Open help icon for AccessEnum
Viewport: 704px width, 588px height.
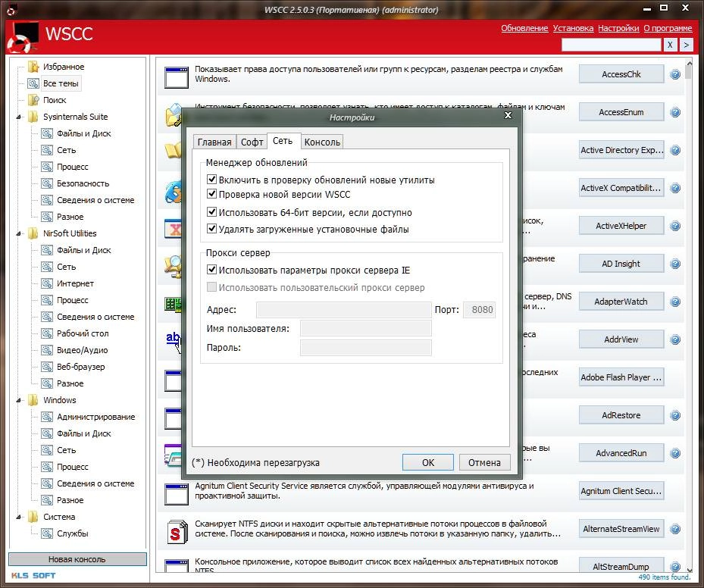coord(674,112)
